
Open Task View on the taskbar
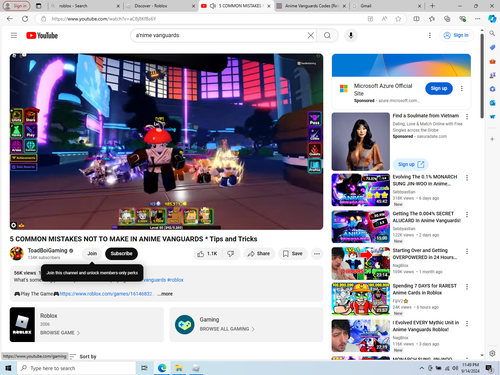point(144,368)
